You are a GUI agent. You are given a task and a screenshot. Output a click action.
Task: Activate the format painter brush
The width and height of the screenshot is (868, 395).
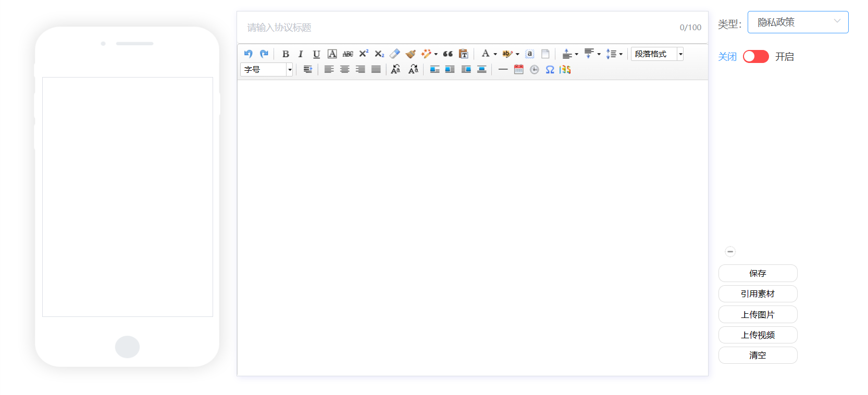coord(411,54)
